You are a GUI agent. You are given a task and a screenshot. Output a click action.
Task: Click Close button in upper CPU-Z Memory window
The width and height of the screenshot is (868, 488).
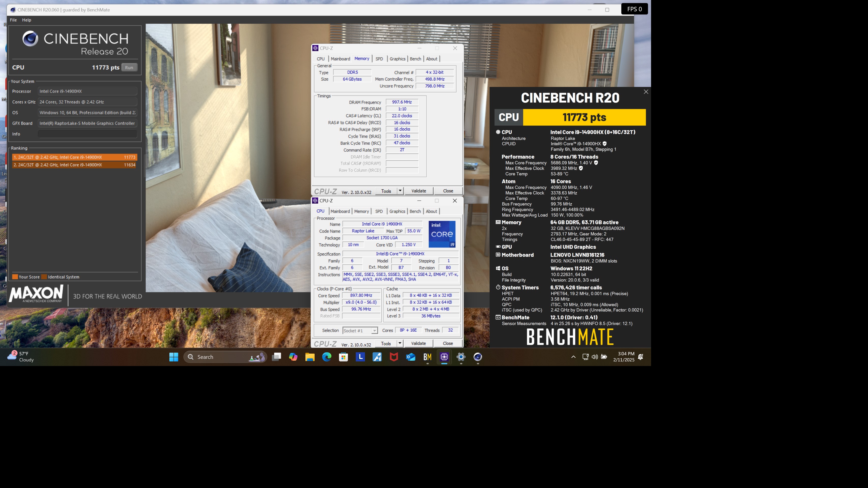point(448,191)
